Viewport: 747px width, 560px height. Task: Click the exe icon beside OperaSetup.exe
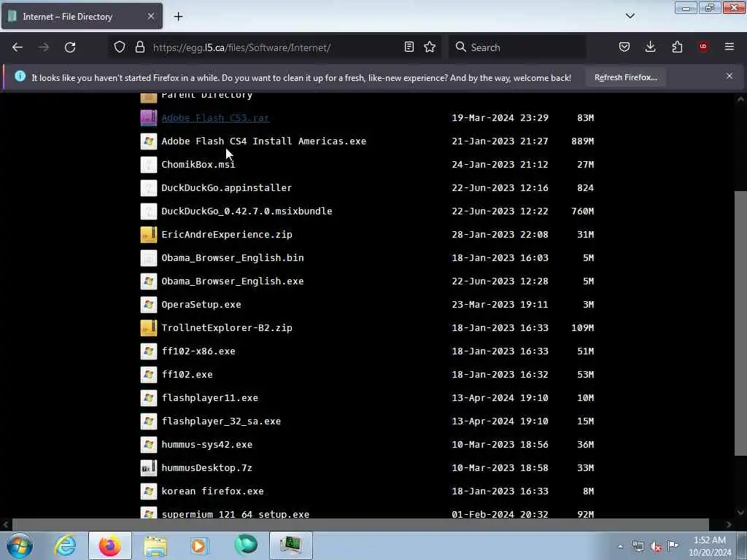click(149, 304)
